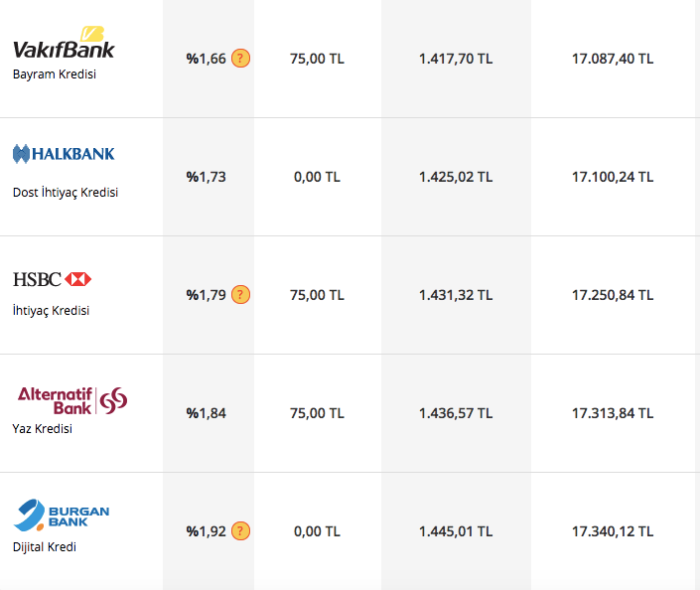700x590 pixels.
Task: Click HSBC's 17.250,84 TL total payment
Action: click(x=613, y=295)
